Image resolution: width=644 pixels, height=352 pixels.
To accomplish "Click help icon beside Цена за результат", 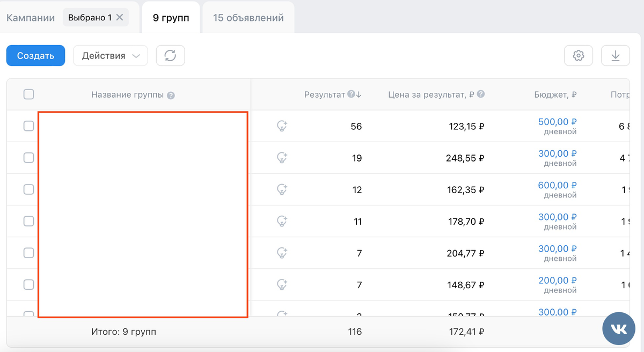I will (x=481, y=94).
